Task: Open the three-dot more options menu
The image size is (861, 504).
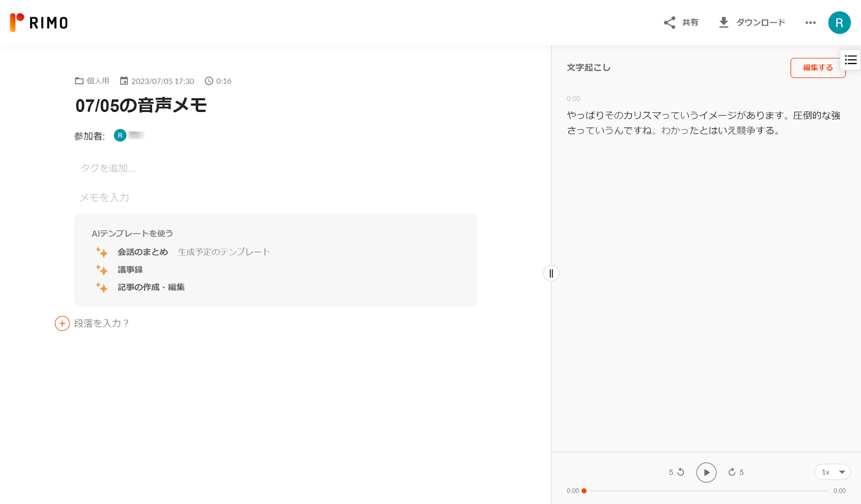Action: pos(810,23)
